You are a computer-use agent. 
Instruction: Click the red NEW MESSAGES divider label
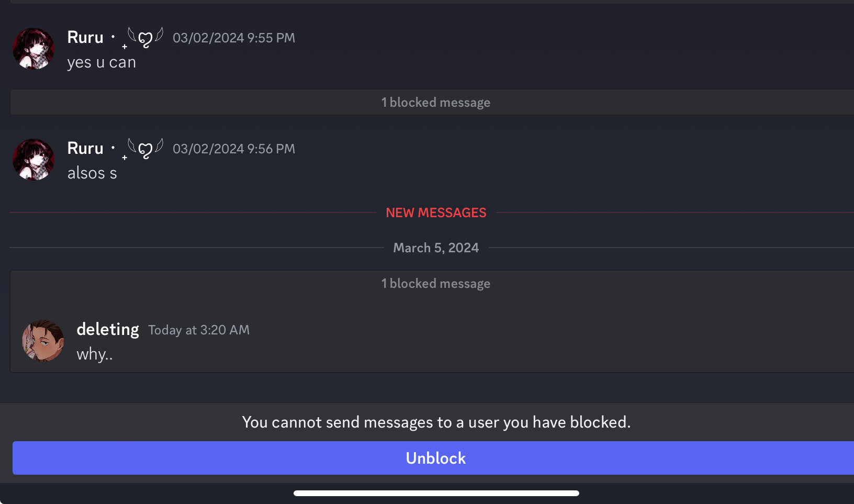[436, 213]
